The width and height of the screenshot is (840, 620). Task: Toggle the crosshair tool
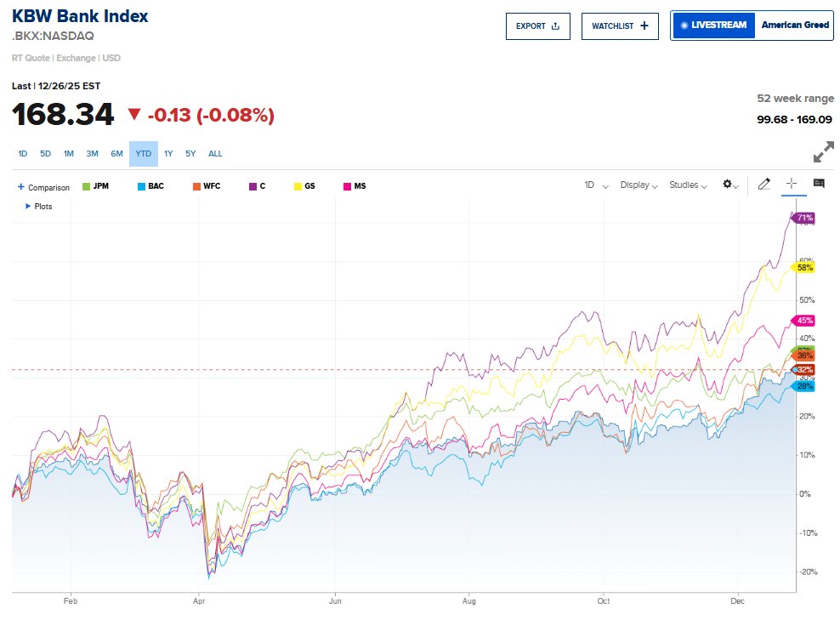pyautogui.click(x=791, y=184)
